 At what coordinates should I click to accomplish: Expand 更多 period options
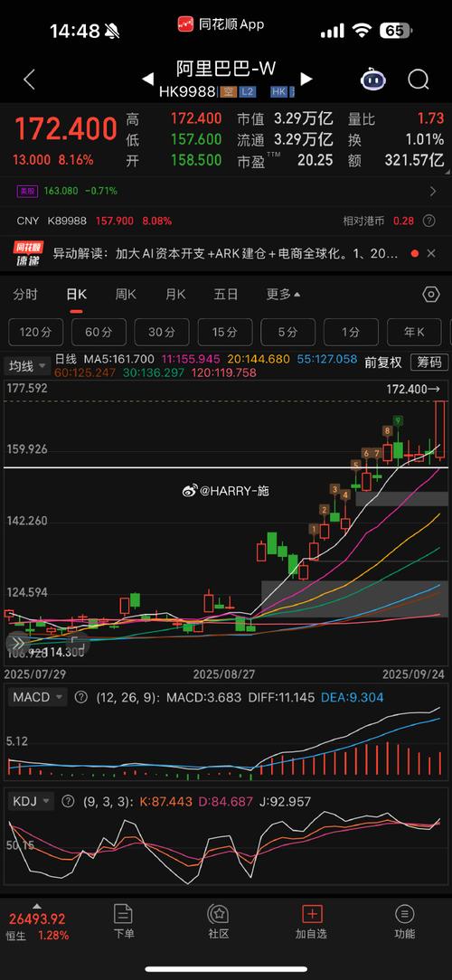pos(283,295)
